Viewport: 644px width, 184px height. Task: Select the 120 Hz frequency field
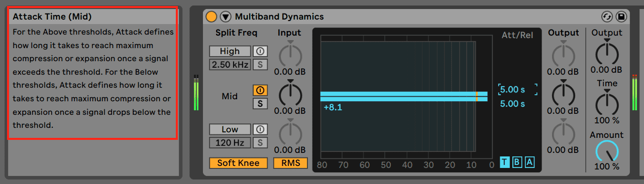pos(230,142)
